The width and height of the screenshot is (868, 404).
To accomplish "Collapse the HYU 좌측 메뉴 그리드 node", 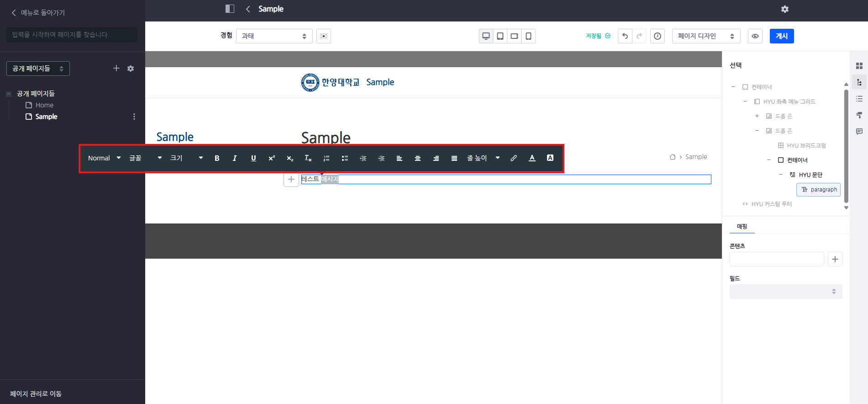I will [x=745, y=101].
